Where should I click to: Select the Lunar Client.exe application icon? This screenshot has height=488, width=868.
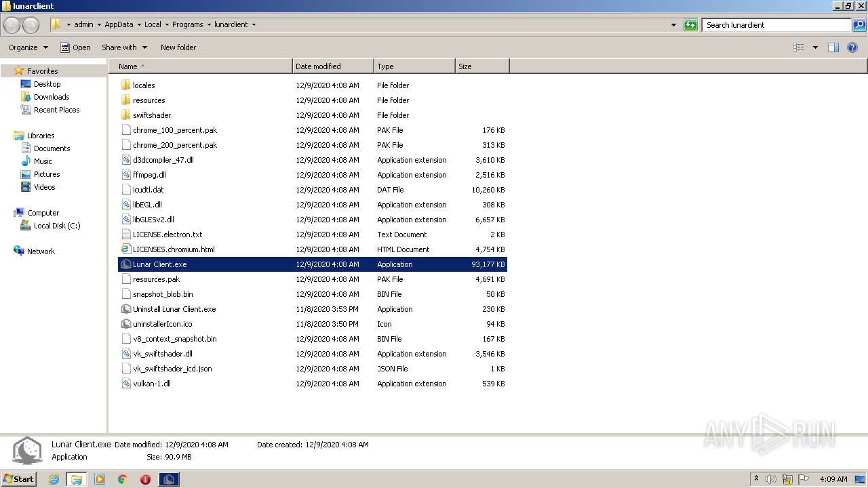(125, 264)
